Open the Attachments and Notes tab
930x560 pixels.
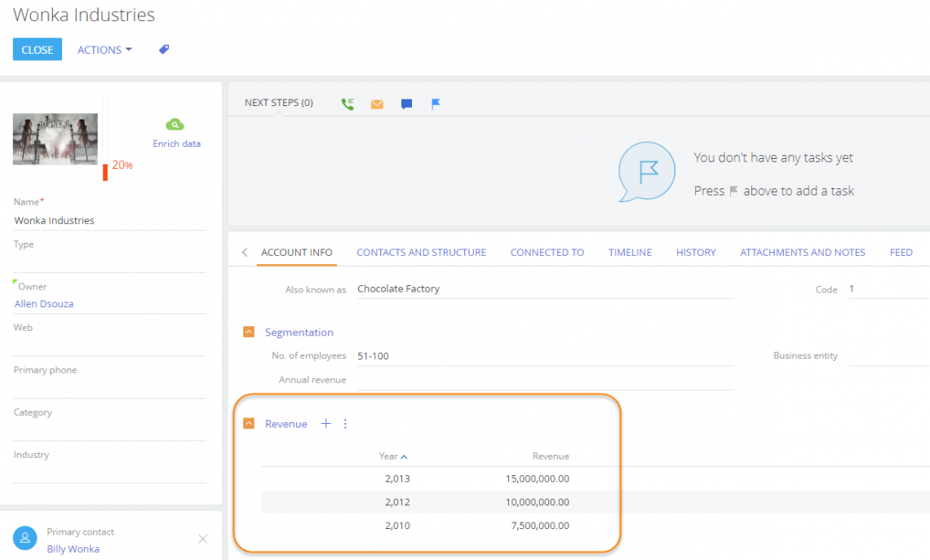803,253
